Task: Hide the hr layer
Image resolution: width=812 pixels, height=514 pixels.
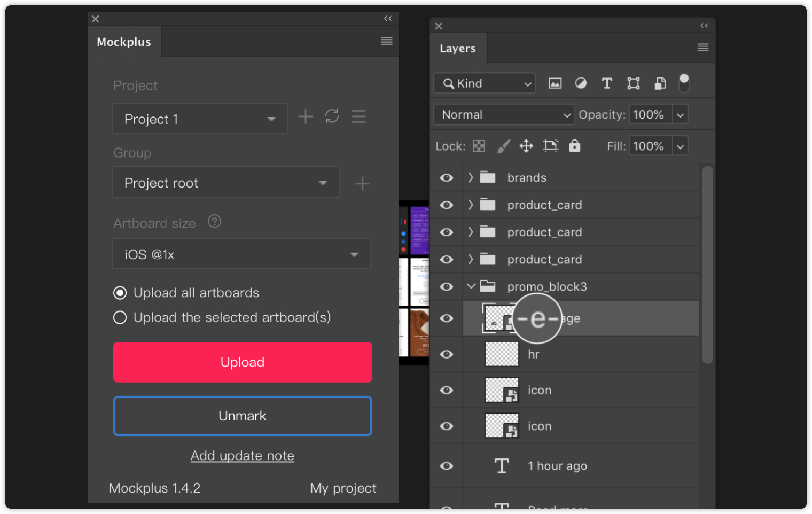Action: click(x=447, y=354)
